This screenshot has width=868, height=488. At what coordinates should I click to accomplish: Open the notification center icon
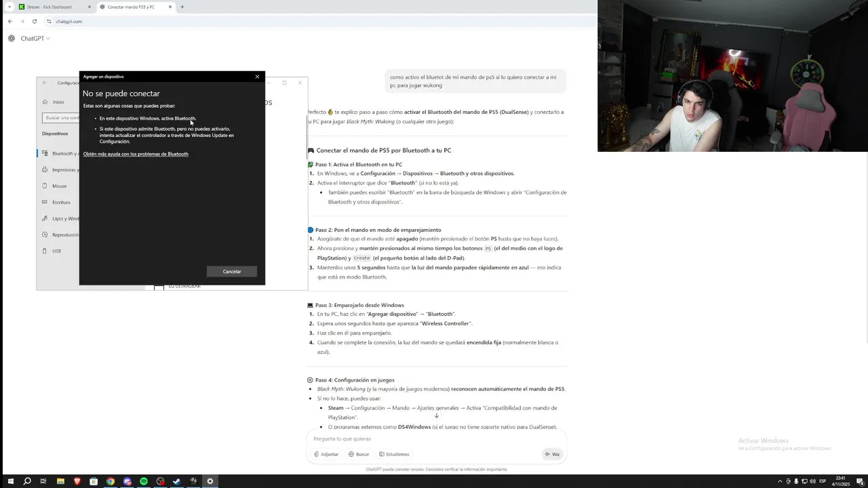click(x=859, y=481)
